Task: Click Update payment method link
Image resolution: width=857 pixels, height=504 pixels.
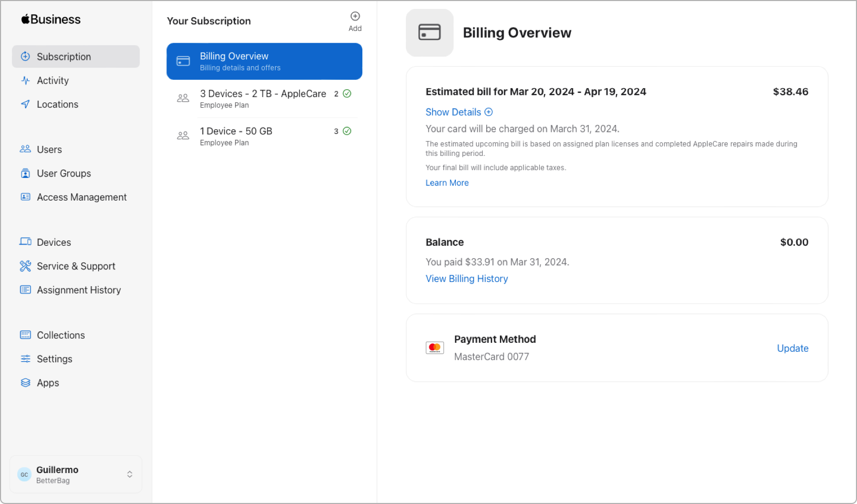Action: point(792,348)
